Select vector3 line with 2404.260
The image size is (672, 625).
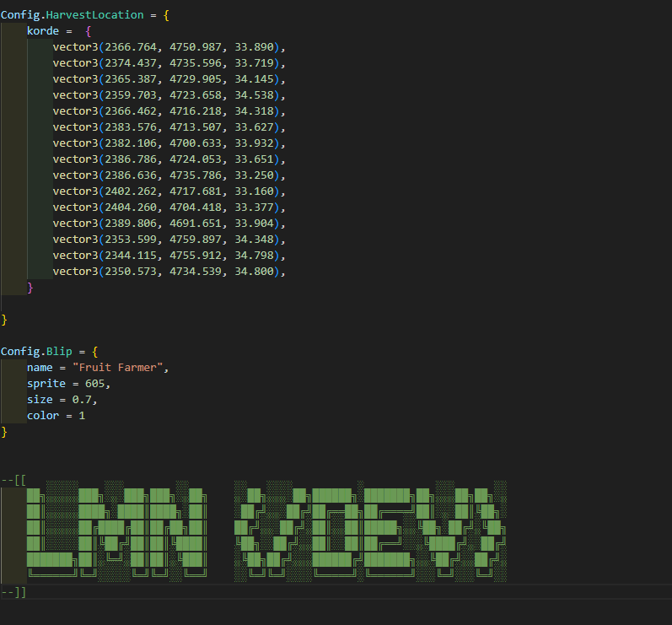point(169,207)
